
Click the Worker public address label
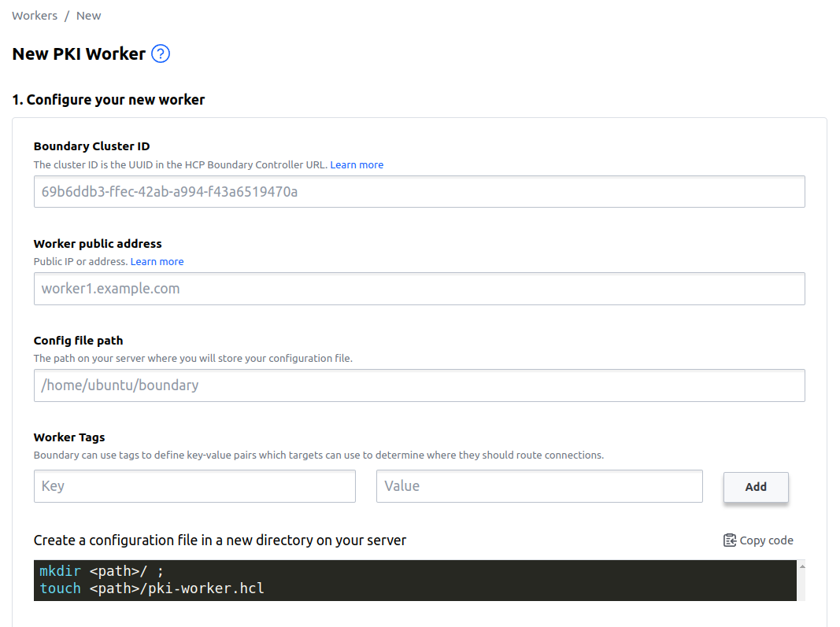(98, 244)
